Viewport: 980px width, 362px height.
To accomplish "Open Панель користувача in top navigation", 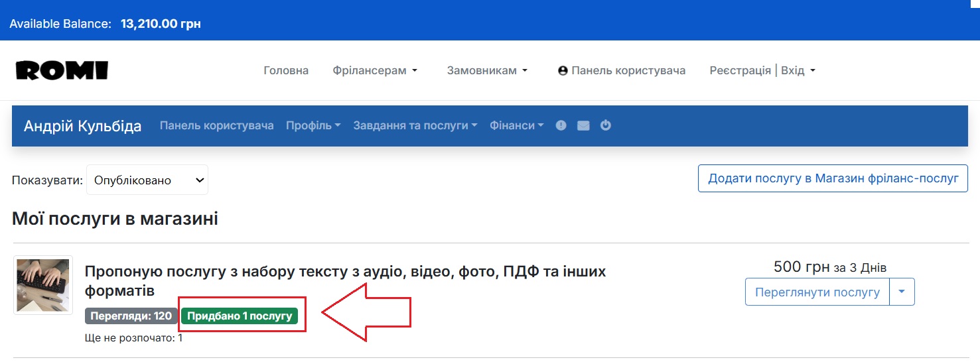I will [x=622, y=70].
